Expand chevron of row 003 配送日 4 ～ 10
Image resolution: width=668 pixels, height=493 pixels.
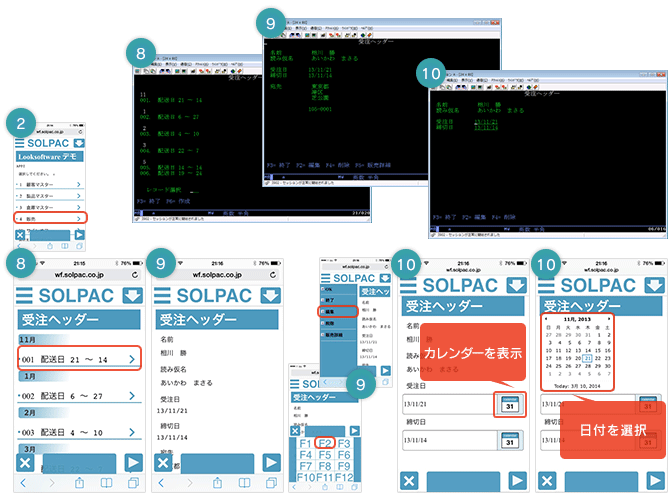132,432
